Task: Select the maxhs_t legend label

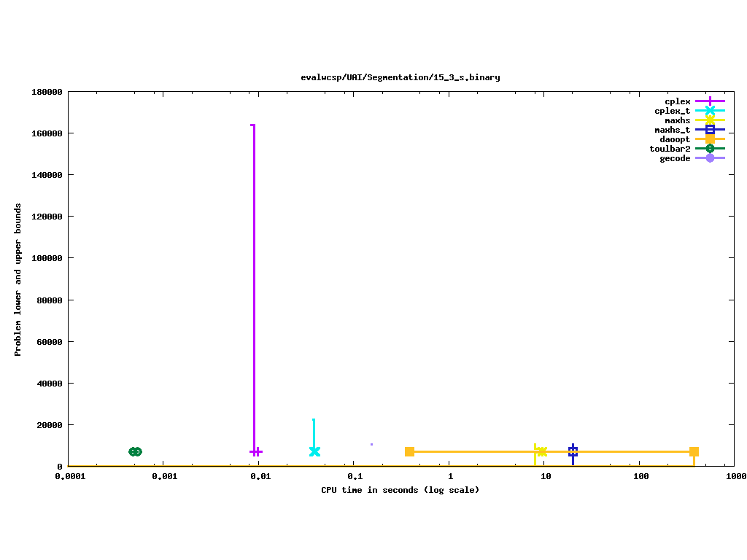Action: coord(672,130)
